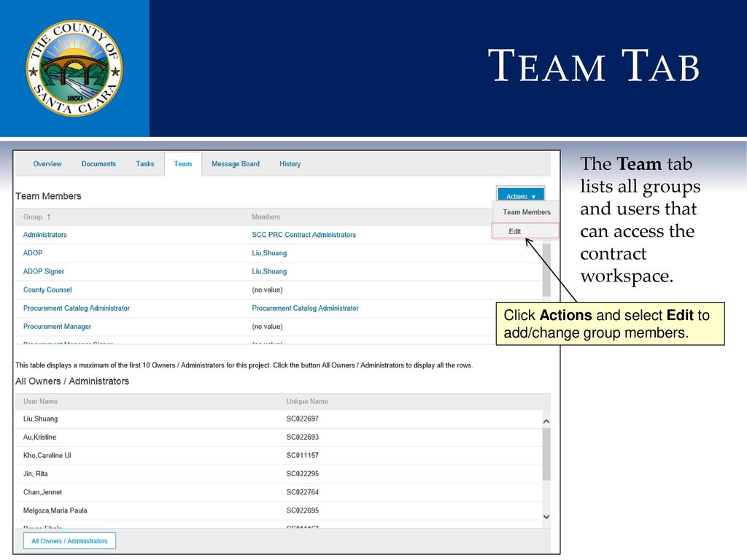Select the Melgoza,Maria Paula user row

[279, 510]
